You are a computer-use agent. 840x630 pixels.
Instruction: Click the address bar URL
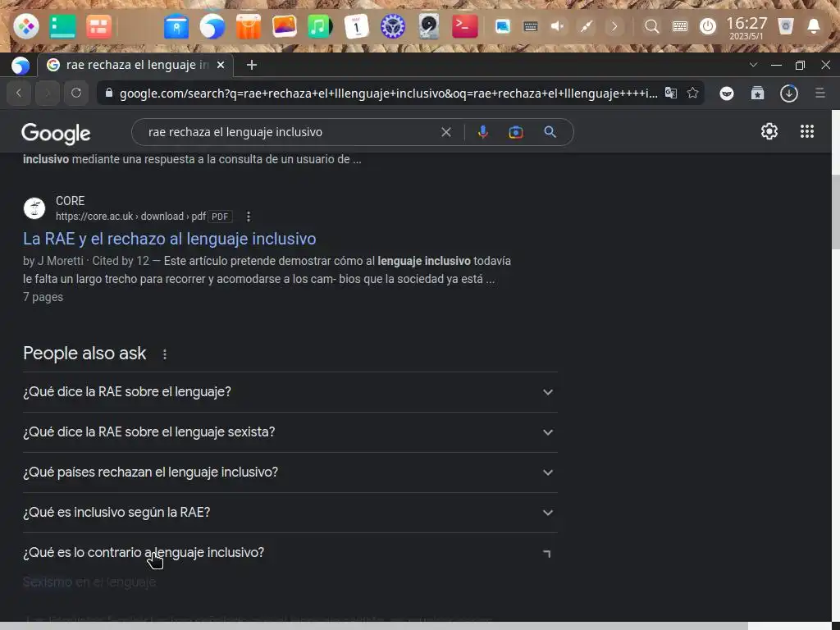(x=388, y=94)
